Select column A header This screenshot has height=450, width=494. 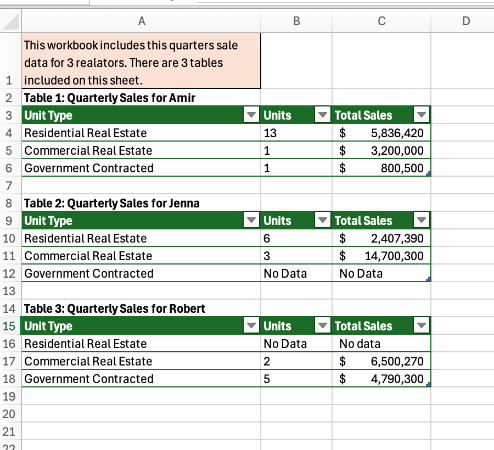141,21
